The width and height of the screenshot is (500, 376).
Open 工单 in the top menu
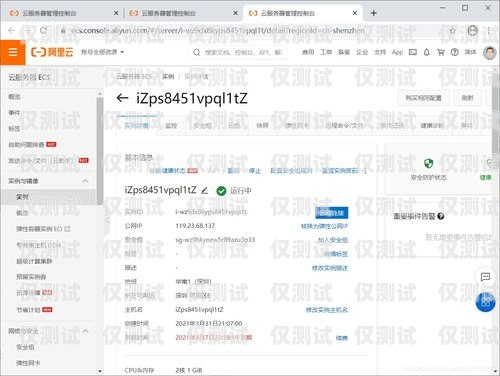(326, 52)
